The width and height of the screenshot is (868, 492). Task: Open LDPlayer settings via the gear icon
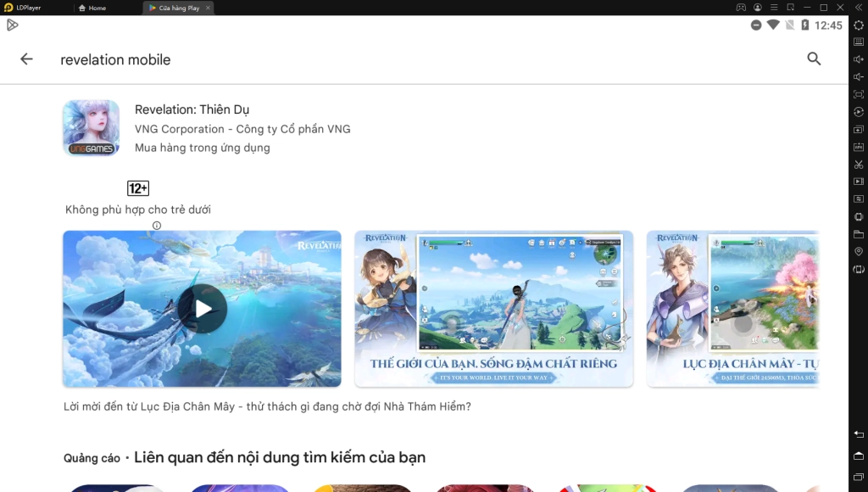(858, 25)
